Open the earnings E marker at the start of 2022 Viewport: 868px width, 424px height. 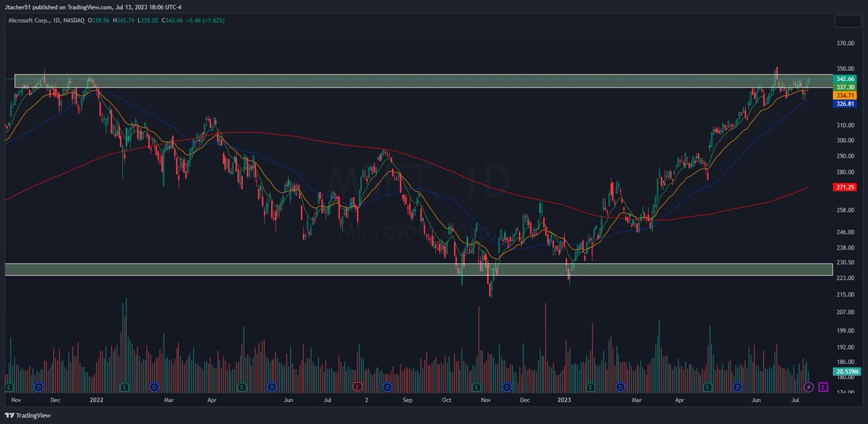[x=124, y=387]
